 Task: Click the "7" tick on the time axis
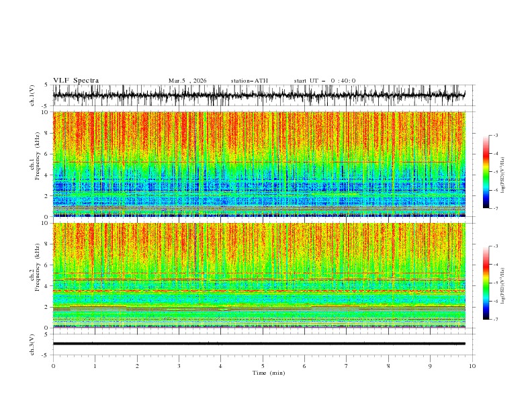(347, 366)
